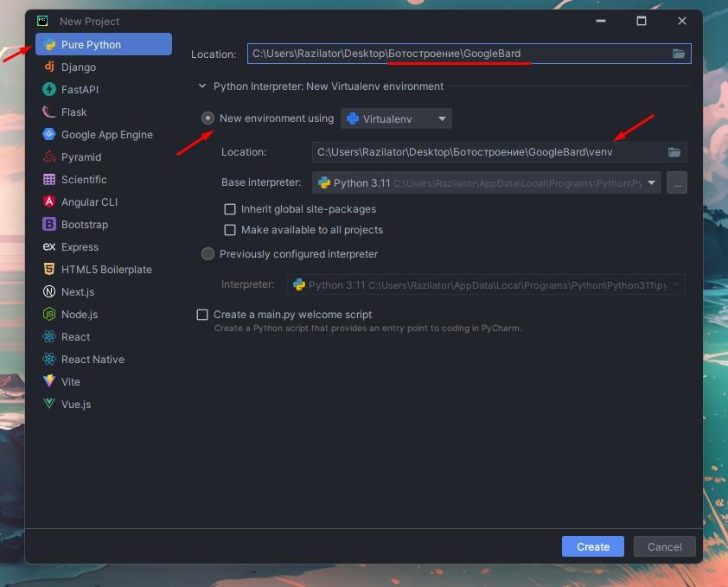This screenshot has width=728, height=587.
Task: Select New environment using radio button
Action: 208,118
